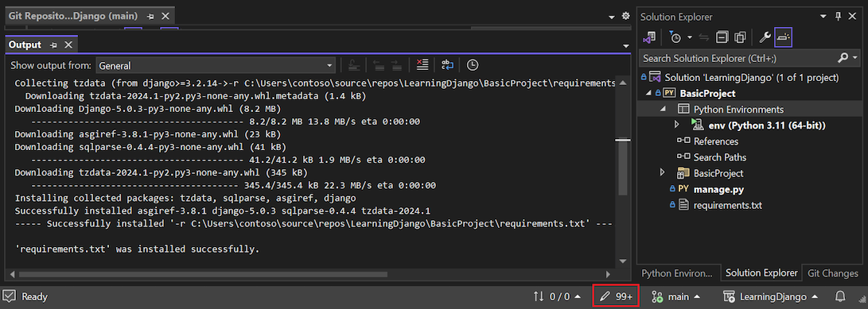Open Solution Explorer properties wrench icon

point(765,37)
